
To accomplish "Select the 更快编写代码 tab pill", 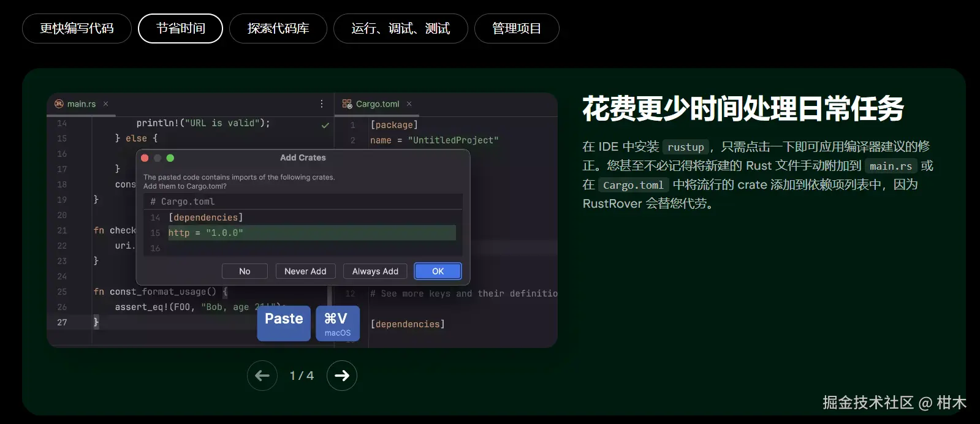I will (77, 29).
